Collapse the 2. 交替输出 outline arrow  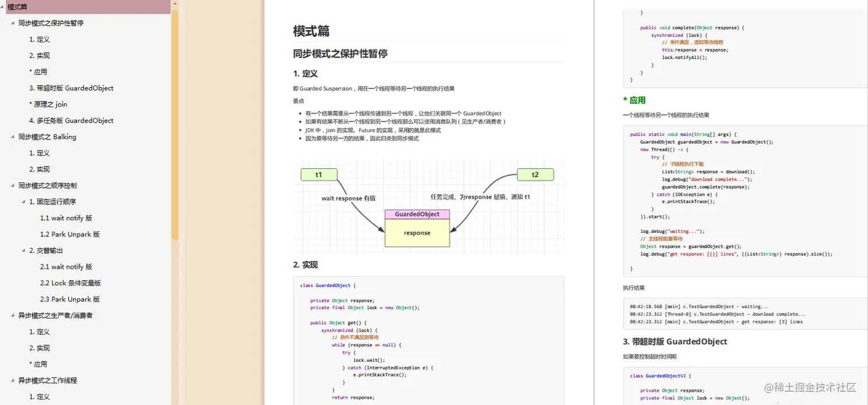pyautogui.click(x=24, y=250)
